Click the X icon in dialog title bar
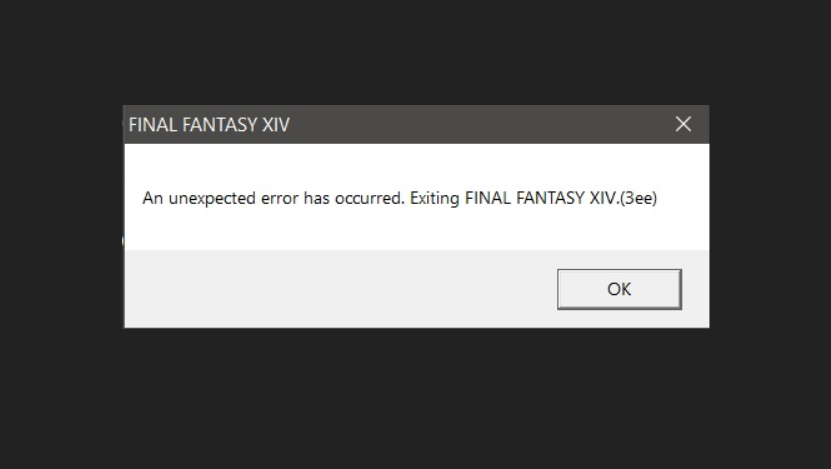This screenshot has width=831, height=469. (x=683, y=124)
